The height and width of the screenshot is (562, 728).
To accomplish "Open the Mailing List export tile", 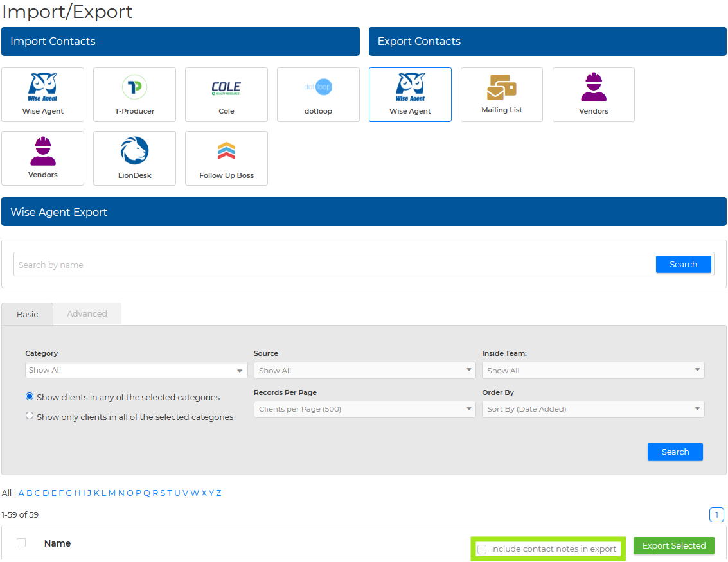I will pos(502,94).
